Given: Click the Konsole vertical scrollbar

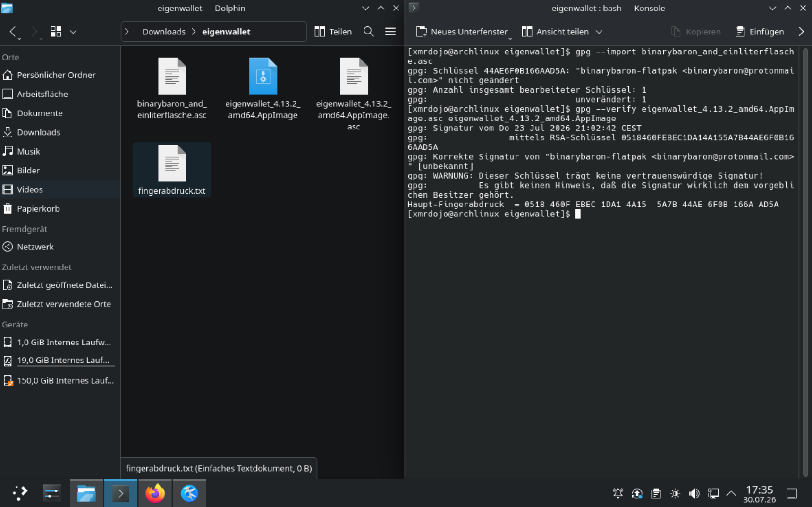Looking at the screenshot, I should click(805, 262).
